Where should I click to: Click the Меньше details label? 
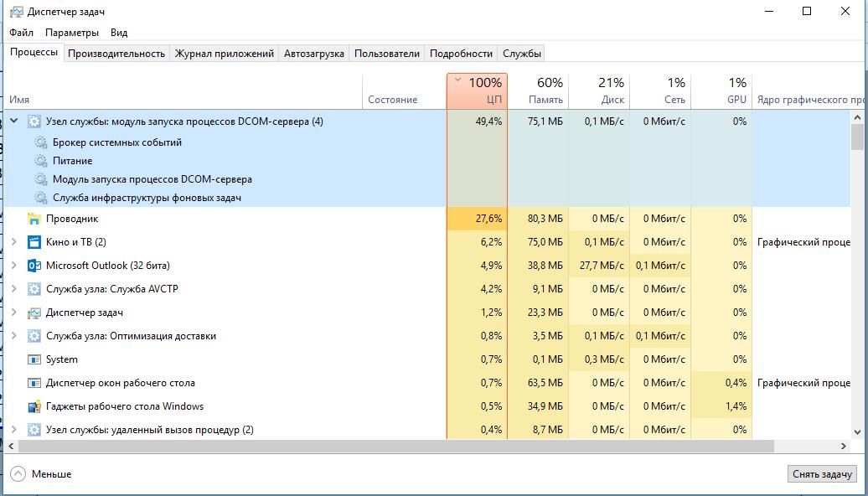(x=51, y=474)
